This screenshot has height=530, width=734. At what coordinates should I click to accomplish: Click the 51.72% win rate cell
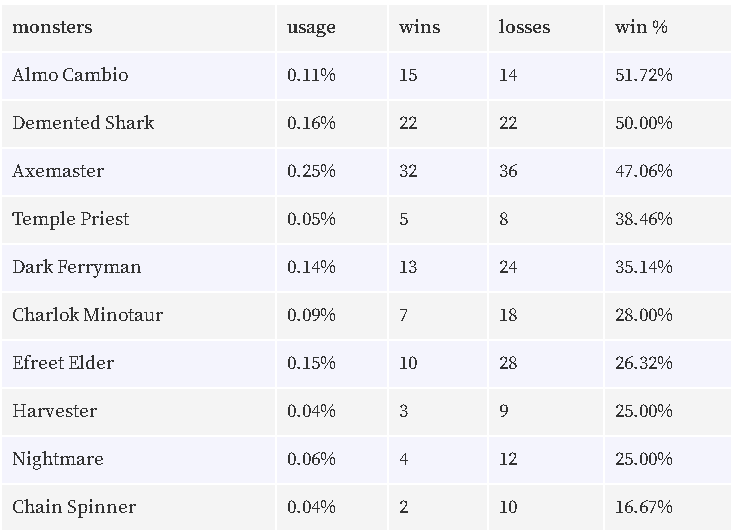pyautogui.click(x=644, y=75)
